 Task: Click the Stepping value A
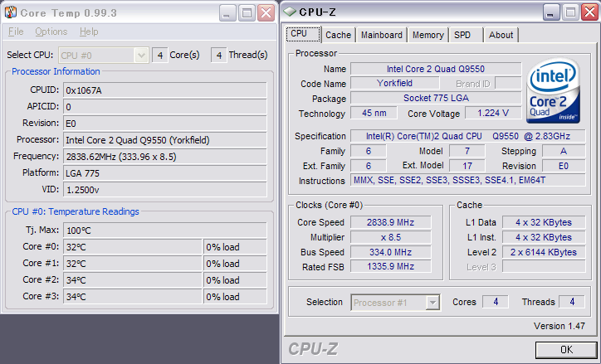(564, 151)
